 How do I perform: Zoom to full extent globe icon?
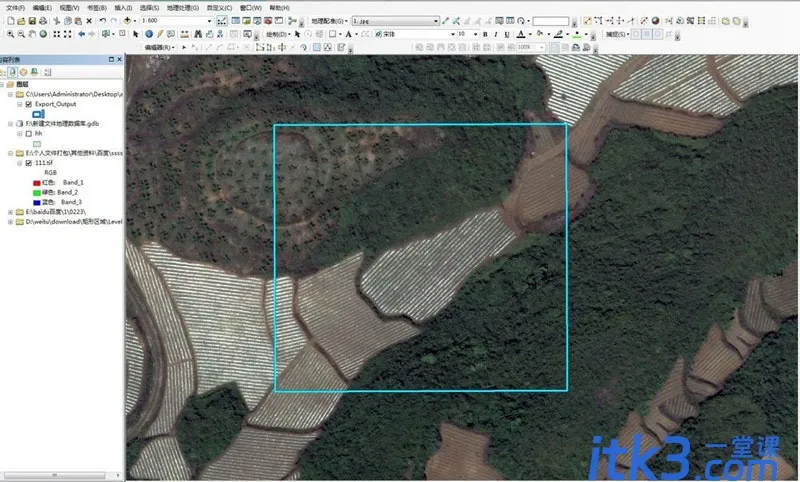[x=43, y=34]
